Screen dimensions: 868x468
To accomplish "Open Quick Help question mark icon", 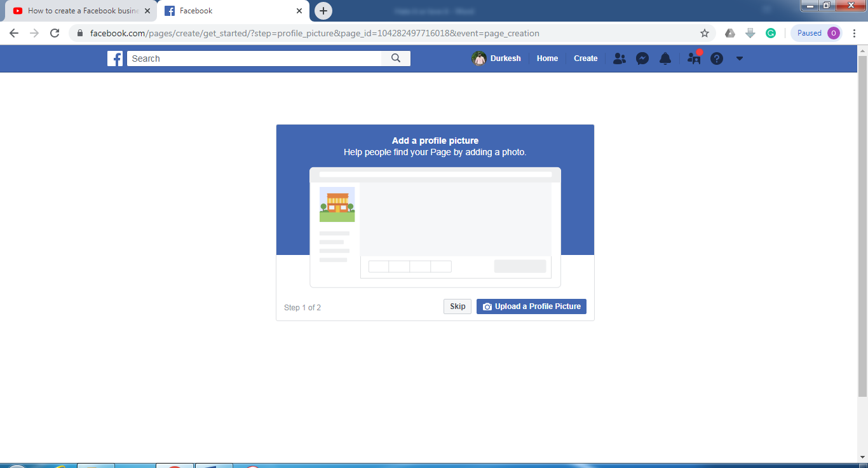I will [x=717, y=59].
